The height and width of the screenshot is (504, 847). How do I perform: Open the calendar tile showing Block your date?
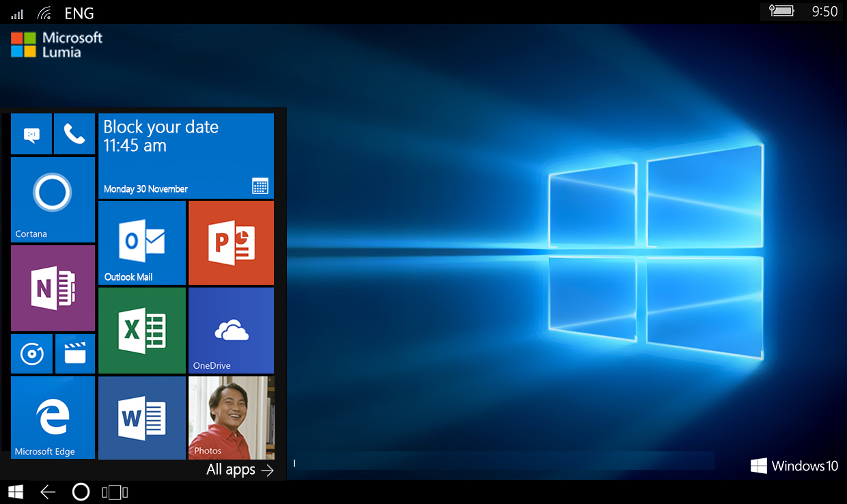coord(186,156)
